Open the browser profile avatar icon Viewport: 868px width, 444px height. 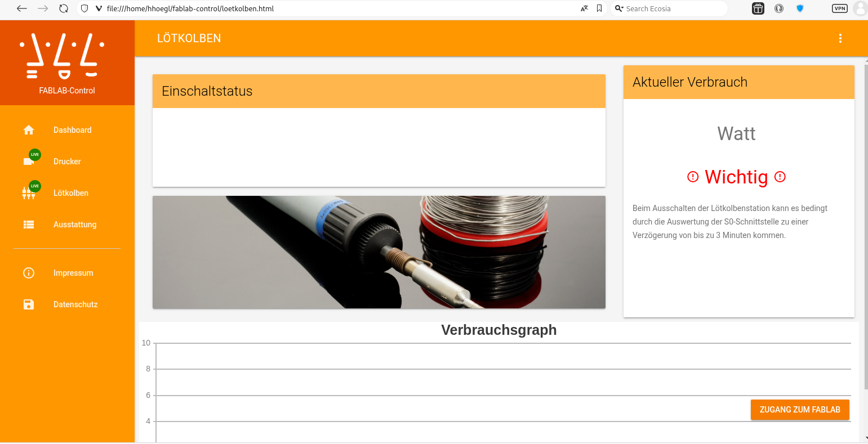(861, 8)
